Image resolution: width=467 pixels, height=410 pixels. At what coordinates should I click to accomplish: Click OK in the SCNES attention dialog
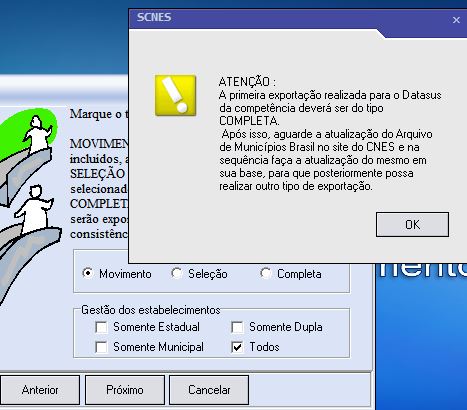412,224
